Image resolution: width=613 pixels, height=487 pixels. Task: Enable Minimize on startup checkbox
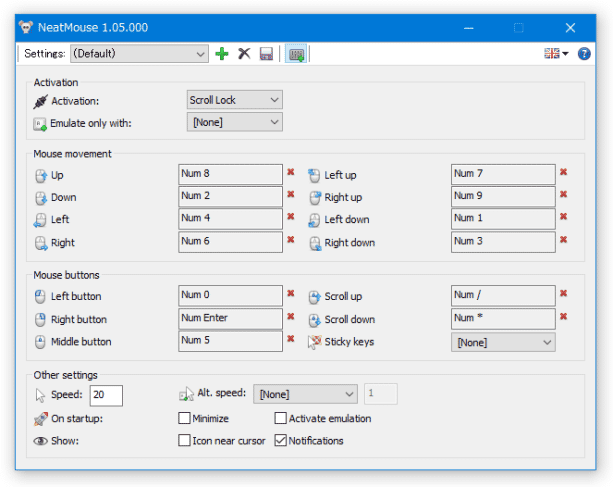[x=184, y=418]
